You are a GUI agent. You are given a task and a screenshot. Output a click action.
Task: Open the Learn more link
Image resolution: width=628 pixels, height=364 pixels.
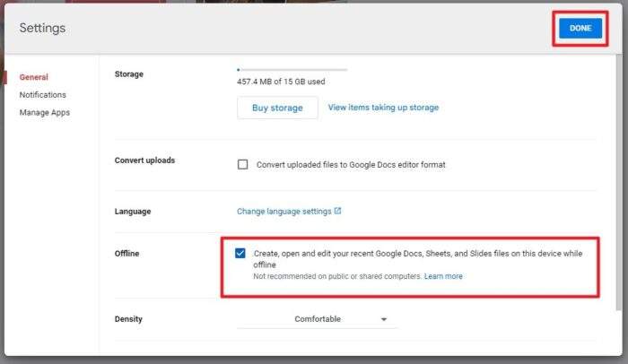pyautogui.click(x=443, y=276)
